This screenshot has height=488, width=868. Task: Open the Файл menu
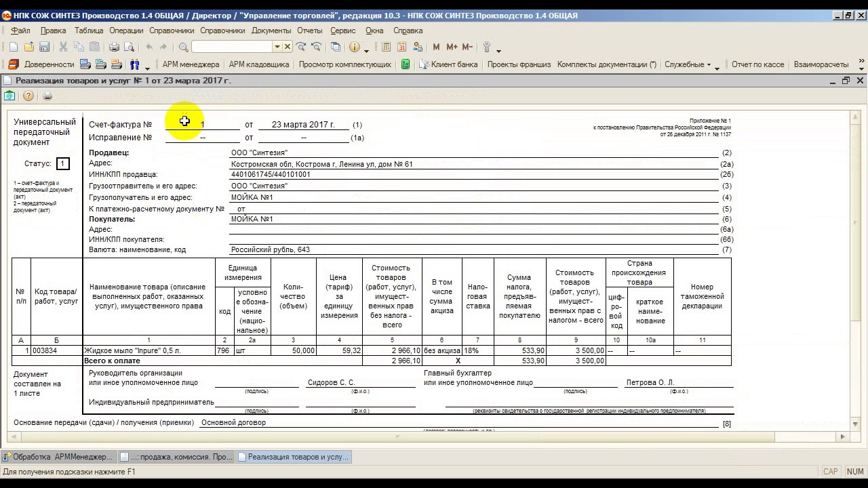[20, 30]
